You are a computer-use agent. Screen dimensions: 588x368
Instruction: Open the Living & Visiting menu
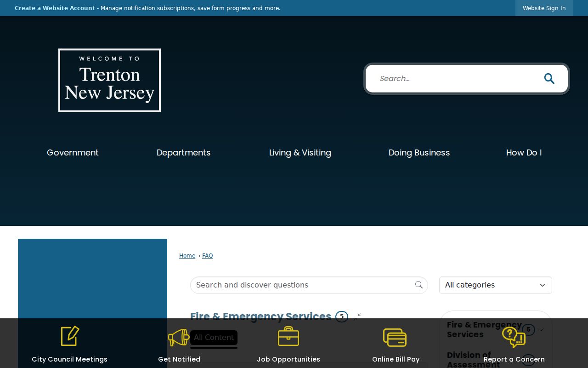pos(300,153)
